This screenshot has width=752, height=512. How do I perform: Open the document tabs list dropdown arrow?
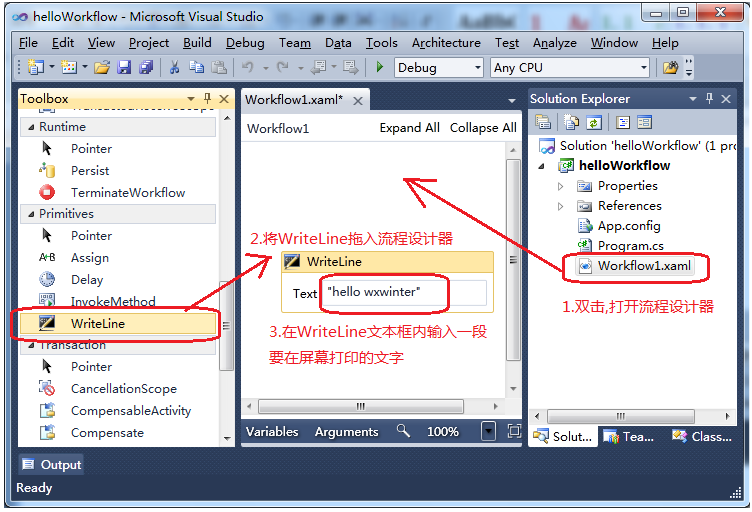click(512, 101)
